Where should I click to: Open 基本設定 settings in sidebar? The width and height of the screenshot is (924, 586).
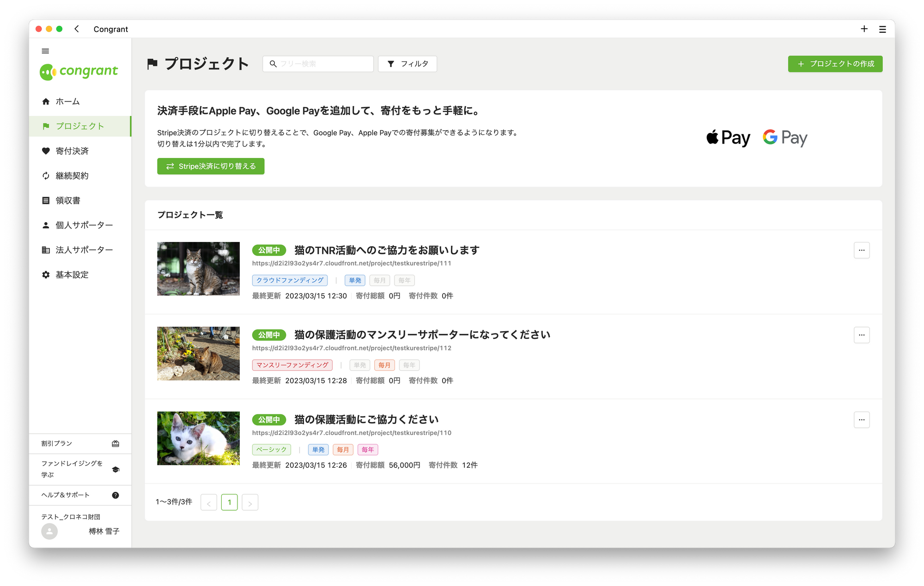[x=72, y=275]
